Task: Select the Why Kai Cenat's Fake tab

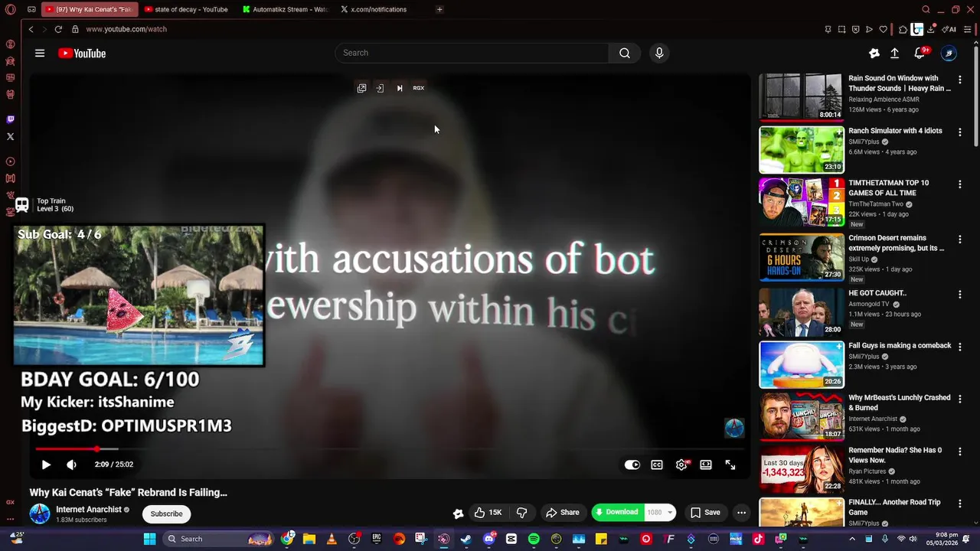Action: click(x=89, y=10)
